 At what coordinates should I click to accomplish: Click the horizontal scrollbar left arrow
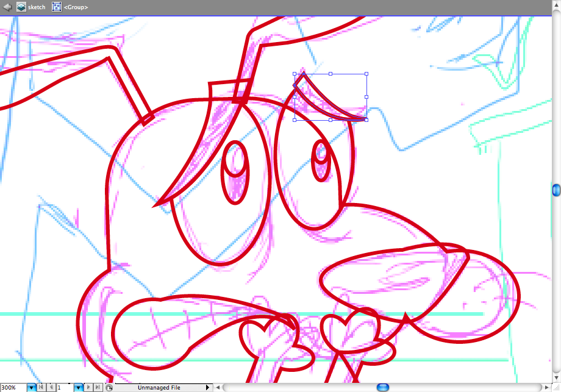click(218, 388)
